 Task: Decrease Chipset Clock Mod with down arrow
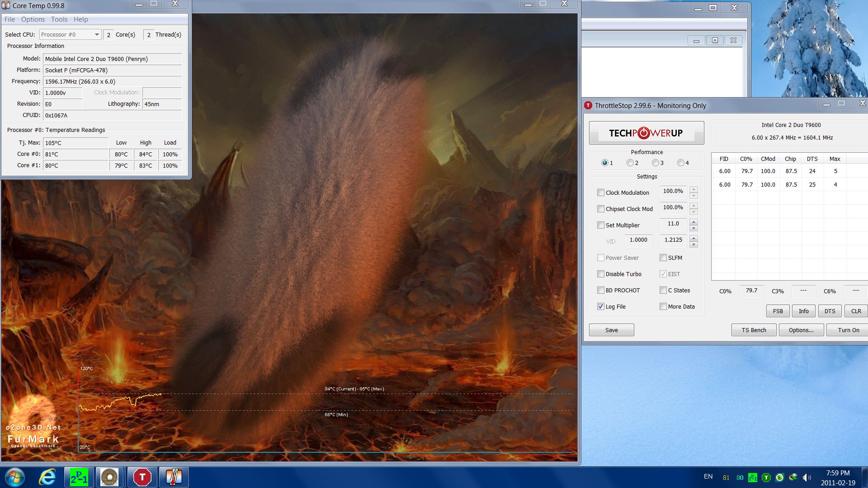(x=693, y=212)
